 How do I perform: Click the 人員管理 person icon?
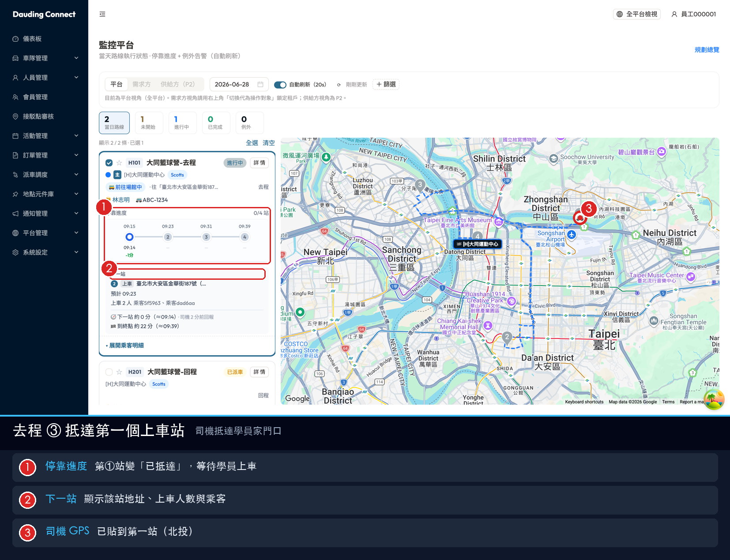(x=15, y=78)
